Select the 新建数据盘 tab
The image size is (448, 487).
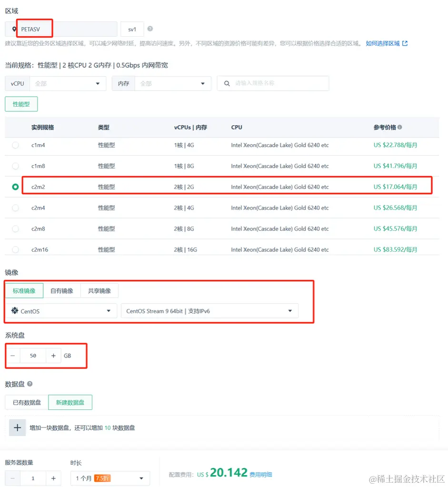pos(70,403)
